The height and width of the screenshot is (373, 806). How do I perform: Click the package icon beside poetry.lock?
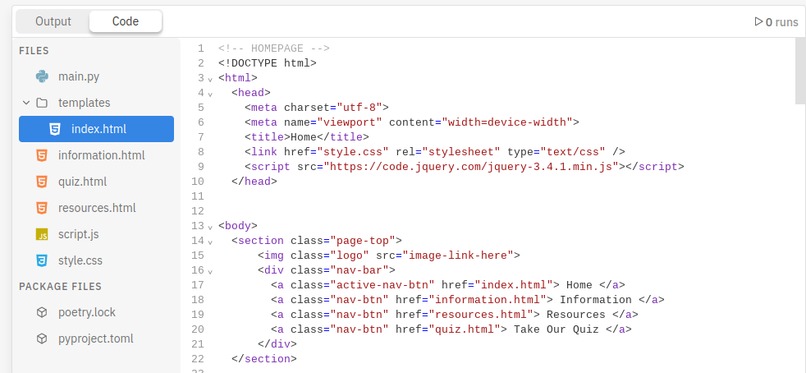[x=42, y=312]
